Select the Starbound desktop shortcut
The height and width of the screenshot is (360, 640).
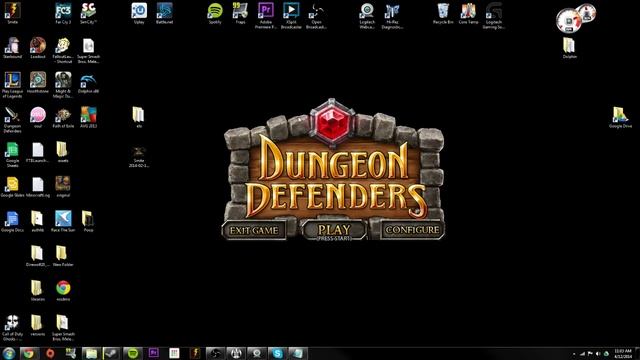[x=13, y=47]
